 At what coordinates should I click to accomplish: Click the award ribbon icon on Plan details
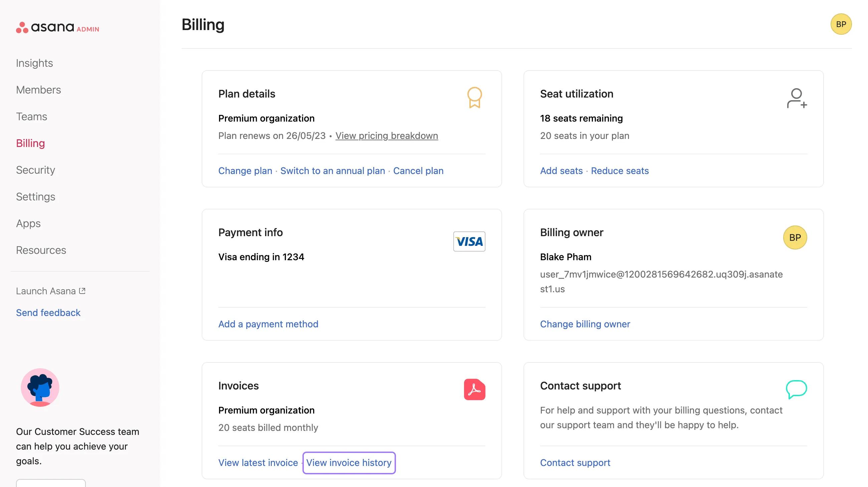point(474,98)
